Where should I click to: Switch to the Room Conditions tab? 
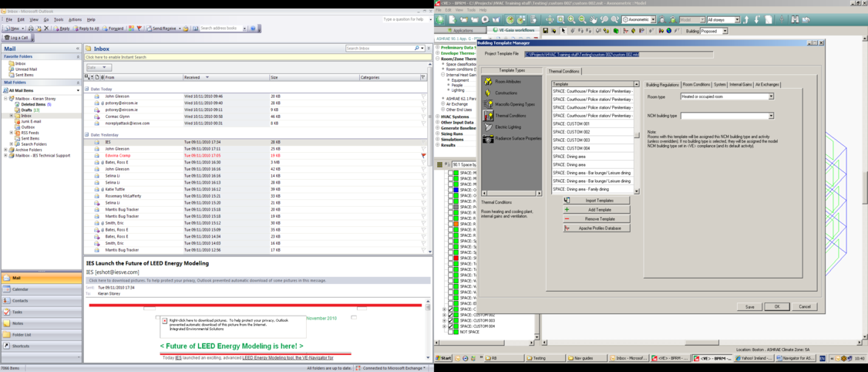[x=696, y=85]
